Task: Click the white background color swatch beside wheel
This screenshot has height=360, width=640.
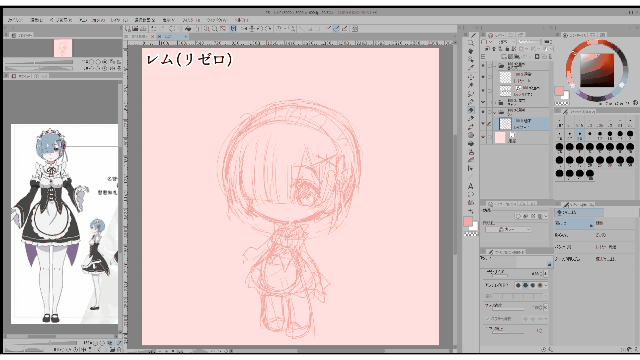Action: (565, 96)
